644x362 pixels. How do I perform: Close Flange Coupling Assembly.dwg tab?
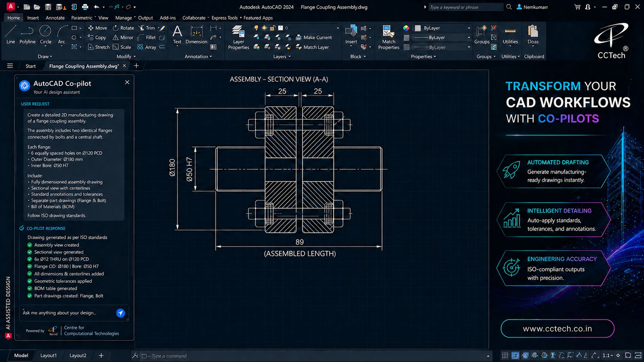click(124, 66)
